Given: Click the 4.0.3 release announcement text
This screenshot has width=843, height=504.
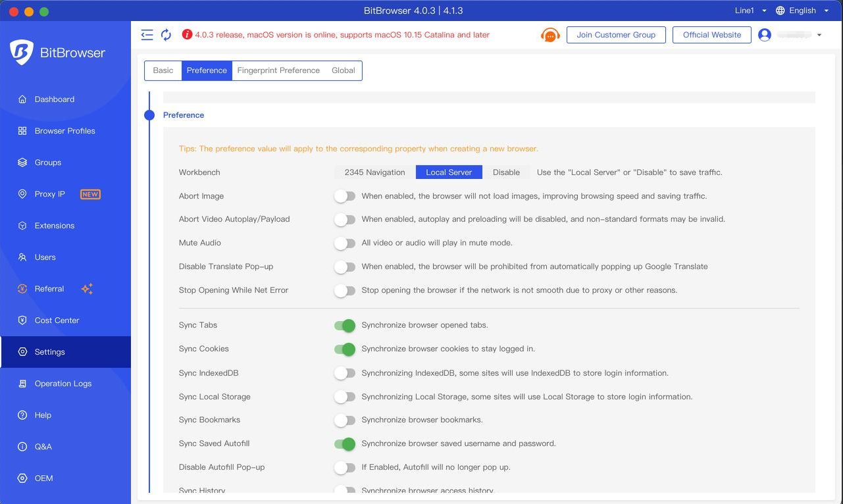Looking at the screenshot, I should point(342,35).
